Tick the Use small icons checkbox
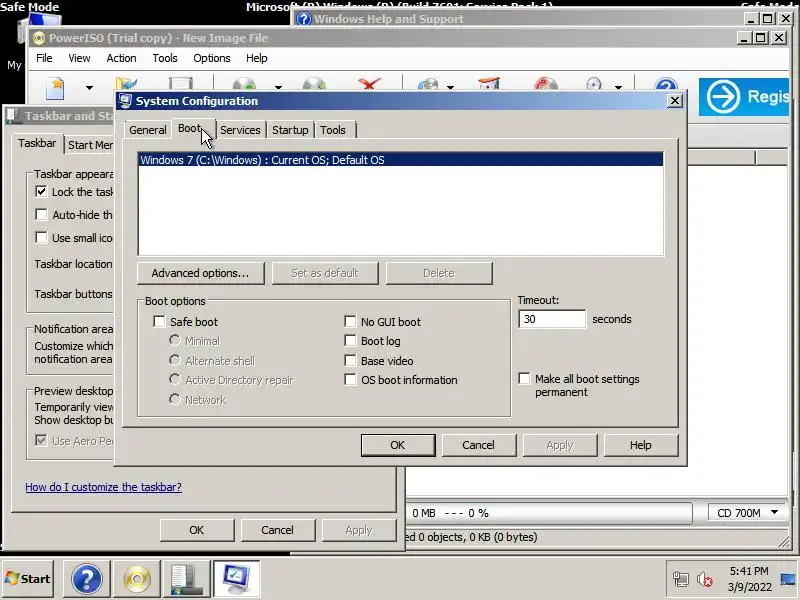 41,237
